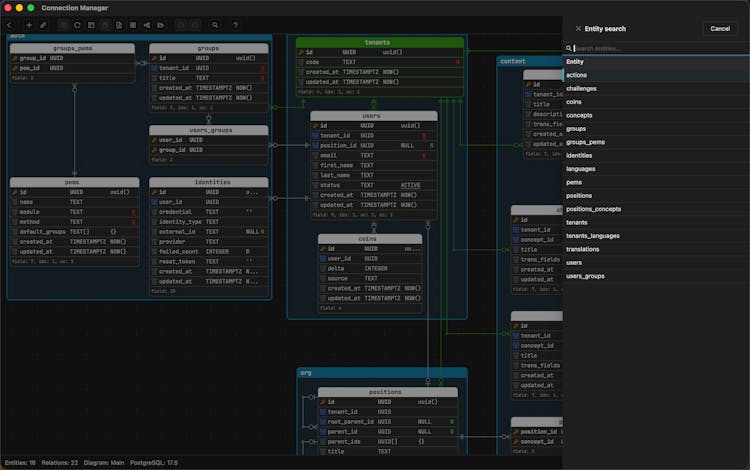Select 'positions_concepts' entity in the list

click(x=593, y=209)
